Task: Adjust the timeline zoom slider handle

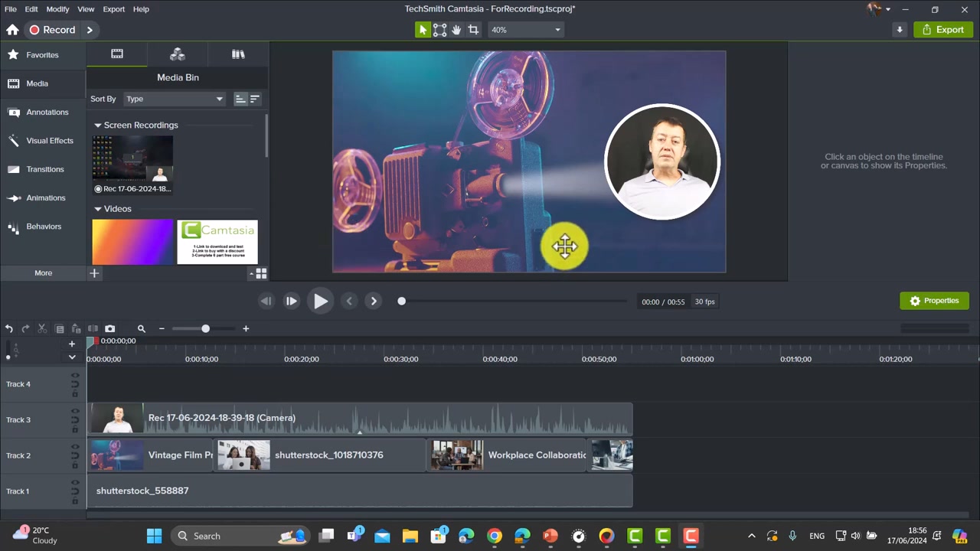Action: click(x=205, y=328)
